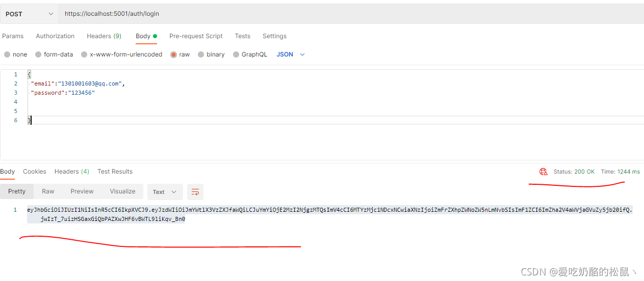Viewport: 644px width, 281px height.
Task: Click the Status: 200 OK indicator
Action: coord(574,172)
